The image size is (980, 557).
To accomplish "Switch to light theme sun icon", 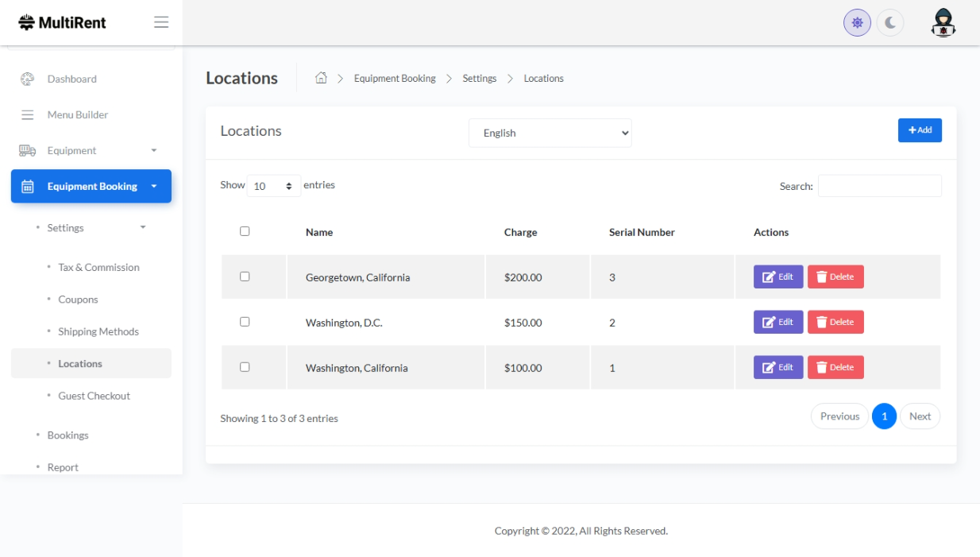I will (x=857, y=23).
